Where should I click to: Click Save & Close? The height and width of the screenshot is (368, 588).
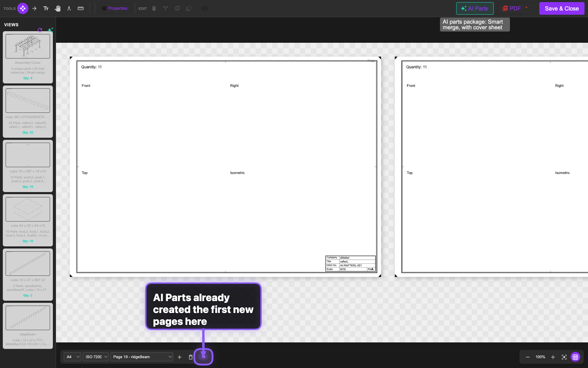(561, 8)
